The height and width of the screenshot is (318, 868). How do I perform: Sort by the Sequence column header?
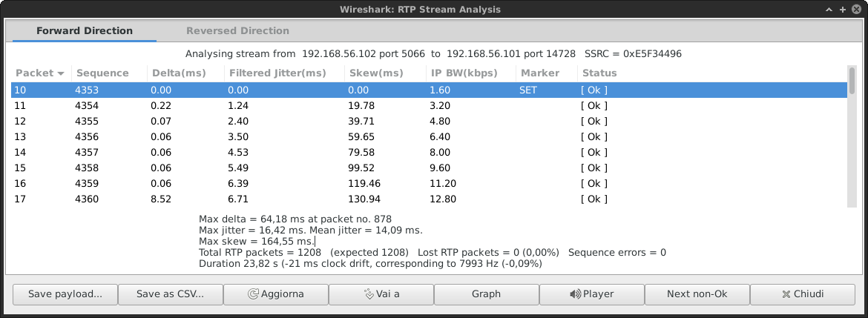tap(109, 73)
